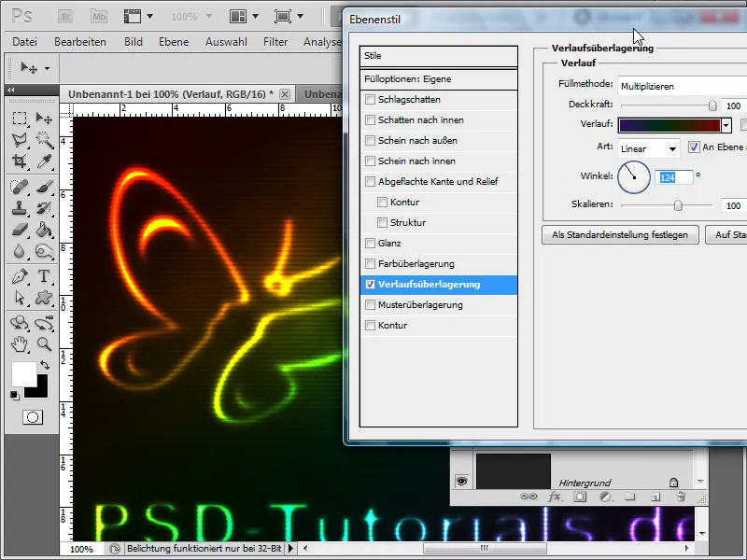The image size is (747, 560).
Task: Open the Ebene menu
Action: (x=174, y=42)
